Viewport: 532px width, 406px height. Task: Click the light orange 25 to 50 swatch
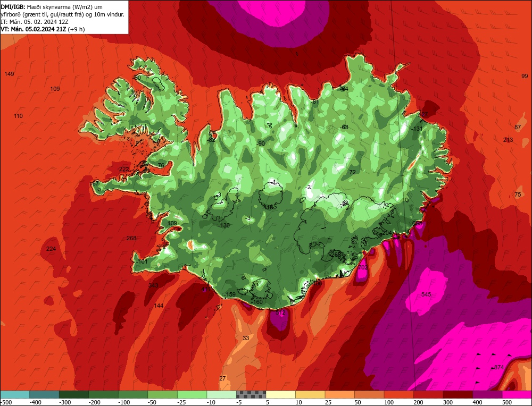339,394
